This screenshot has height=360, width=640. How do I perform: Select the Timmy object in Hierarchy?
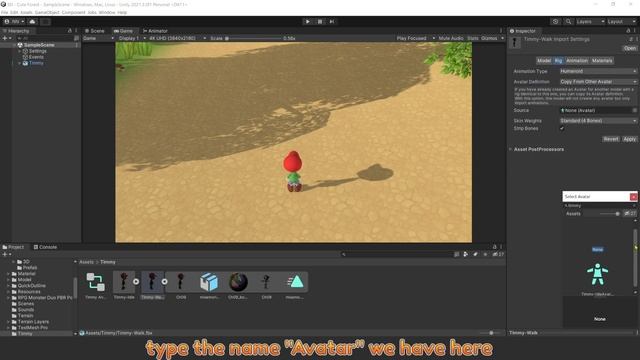point(36,63)
